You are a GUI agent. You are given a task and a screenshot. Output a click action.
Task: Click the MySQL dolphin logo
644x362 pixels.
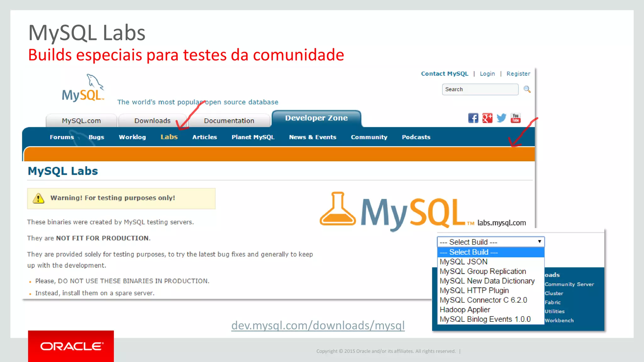click(84, 88)
